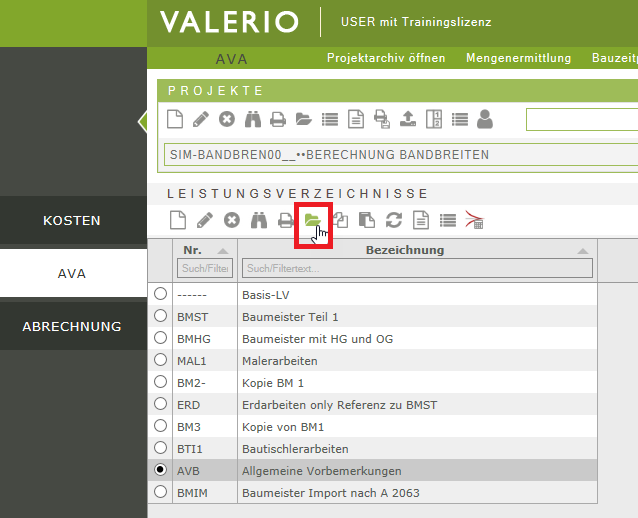The image size is (638, 518).
Task: Choose the Bautischlerarbeiten BTI1 radio button
Action: pyautogui.click(x=161, y=448)
